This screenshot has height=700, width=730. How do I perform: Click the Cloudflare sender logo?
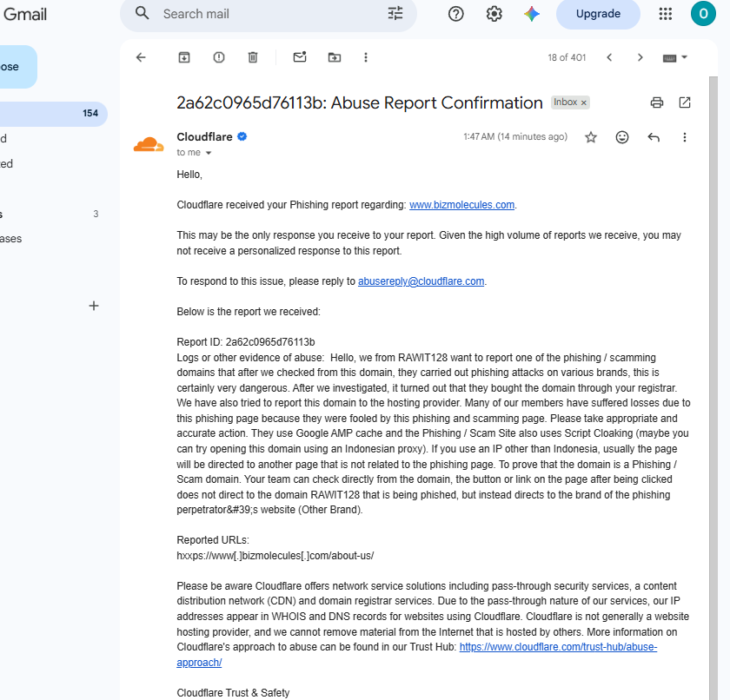pos(149,145)
